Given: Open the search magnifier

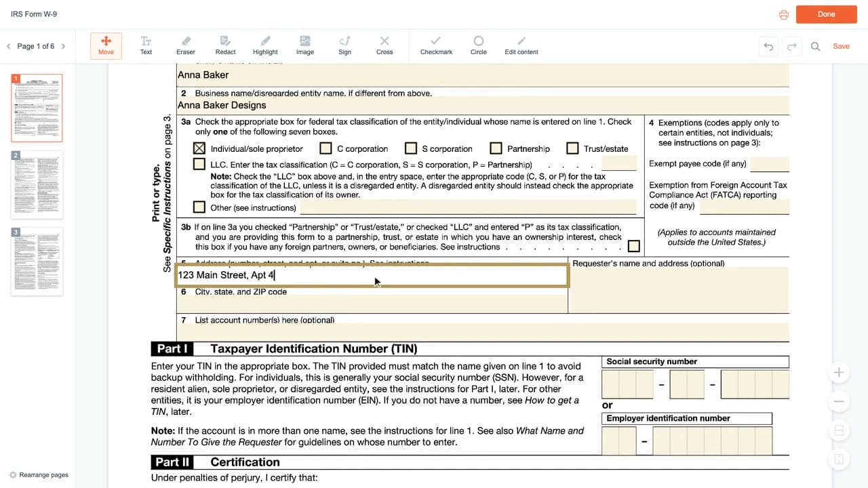Looking at the screenshot, I should (x=816, y=46).
